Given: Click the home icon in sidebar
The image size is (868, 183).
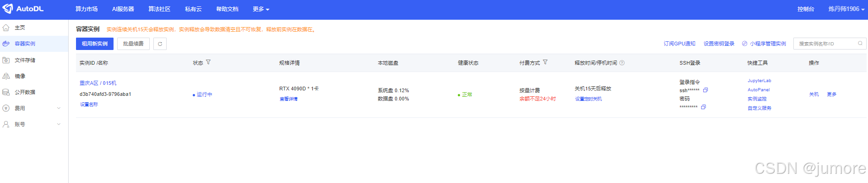Looking at the screenshot, I should [x=6, y=28].
